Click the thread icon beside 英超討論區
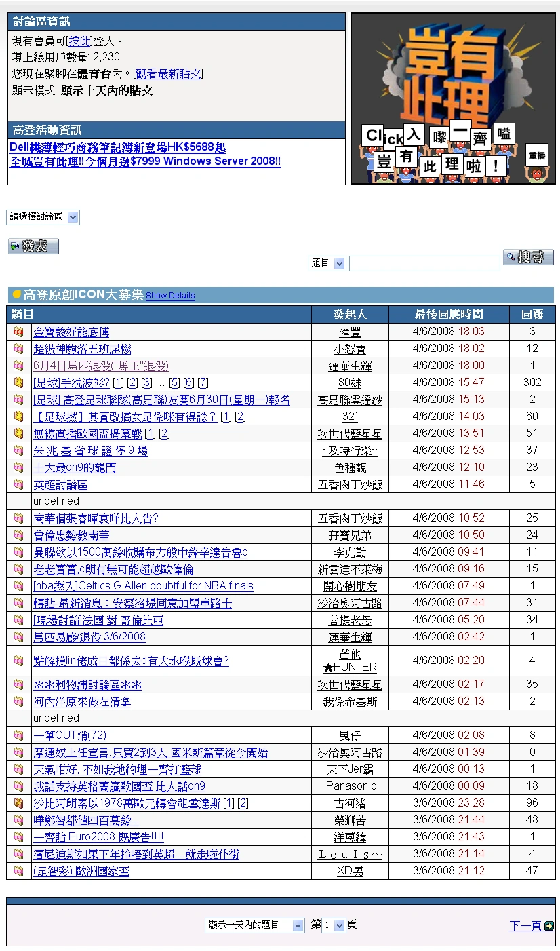 [18, 485]
